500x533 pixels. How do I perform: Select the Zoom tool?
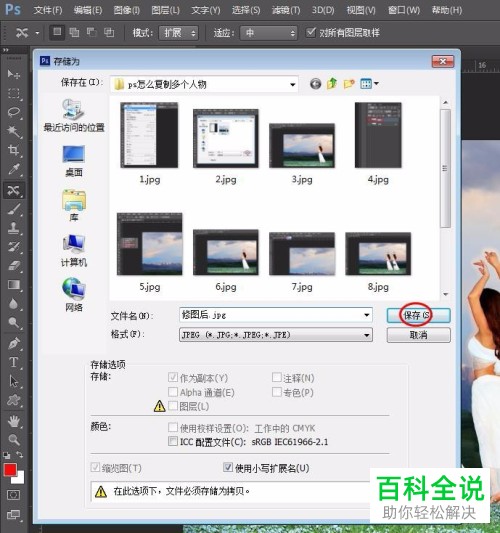click(x=14, y=440)
